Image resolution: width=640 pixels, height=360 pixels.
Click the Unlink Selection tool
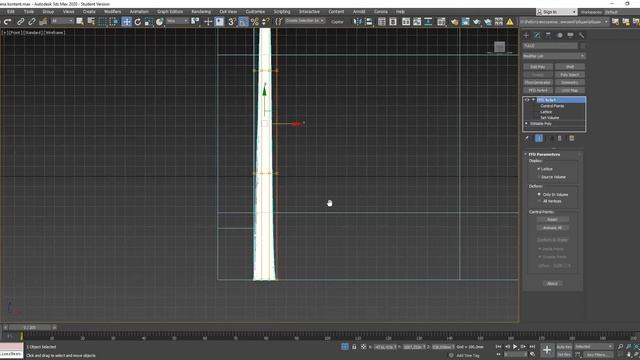point(31,22)
